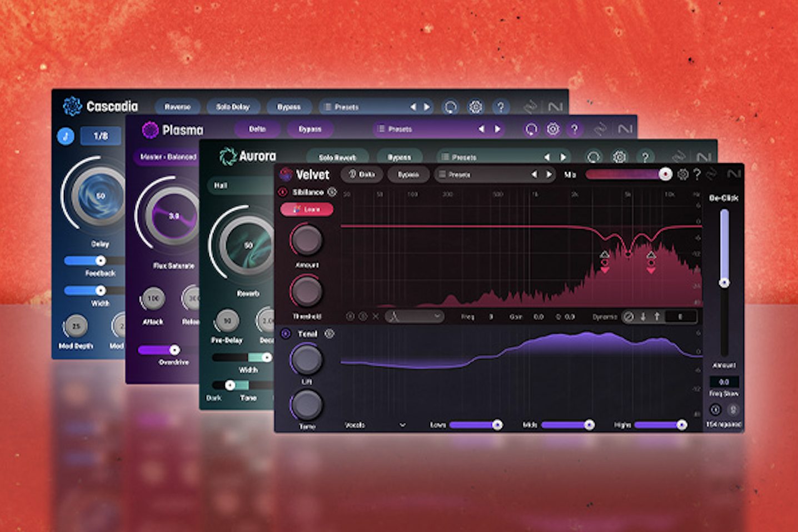Enable Aurora Solo Reverb
798x532 pixels.
[x=337, y=157]
